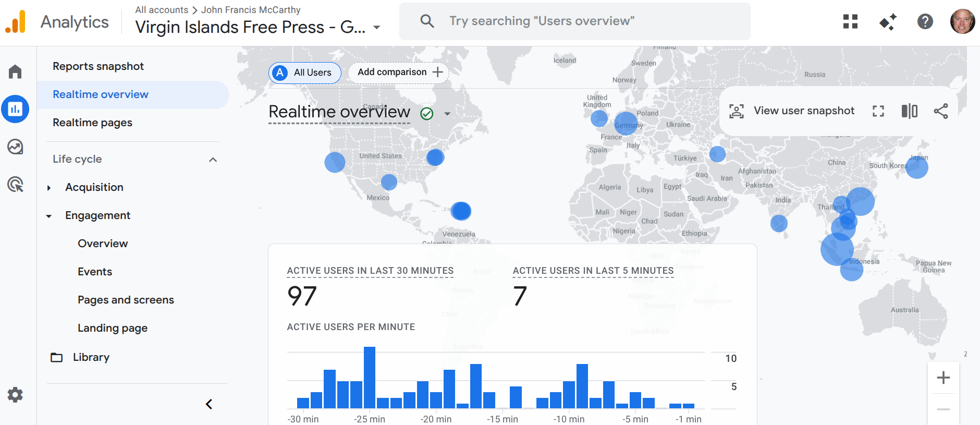Open the property selector dropdown arrow

377,27
